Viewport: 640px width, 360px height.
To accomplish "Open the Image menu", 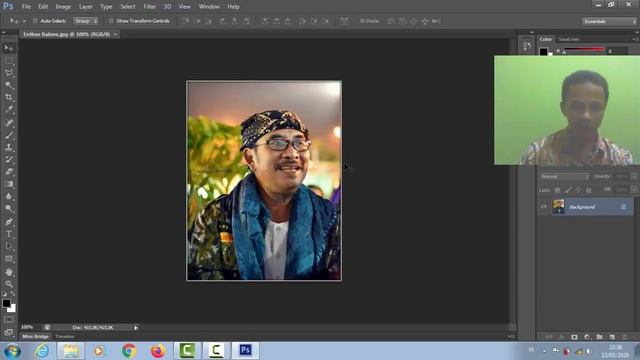I will [x=63, y=7].
